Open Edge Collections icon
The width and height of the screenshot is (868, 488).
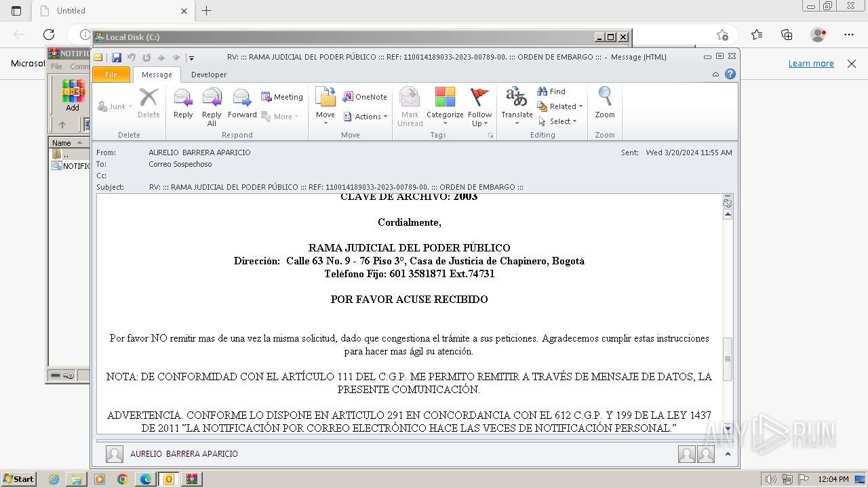click(787, 35)
